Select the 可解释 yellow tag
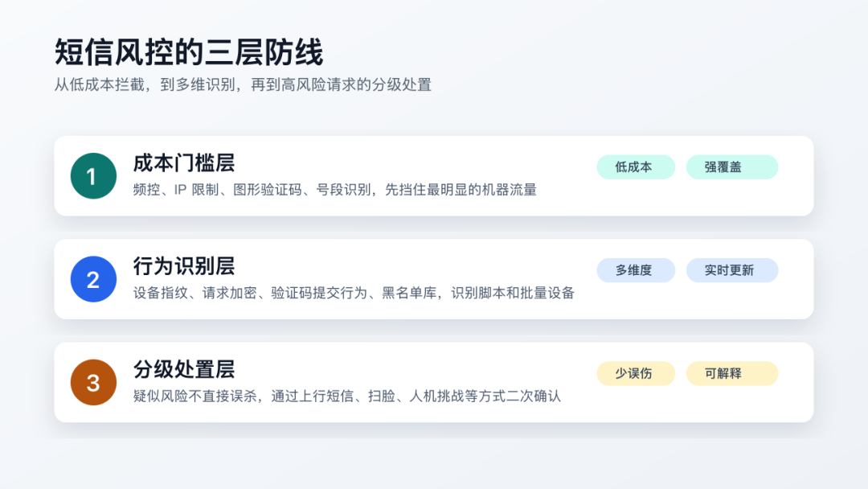Image resolution: width=868 pixels, height=489 pixels. pyautogui.click(x=732, y=373)
